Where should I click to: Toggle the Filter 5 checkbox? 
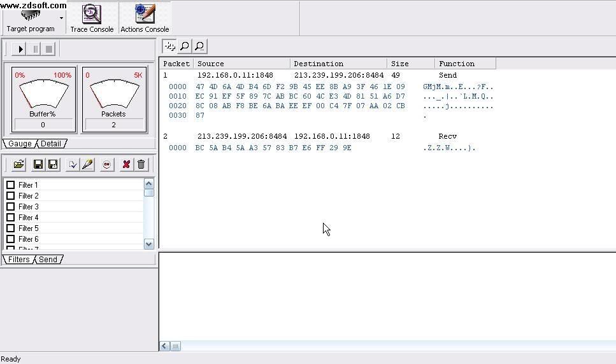click(x=10, y=228)
